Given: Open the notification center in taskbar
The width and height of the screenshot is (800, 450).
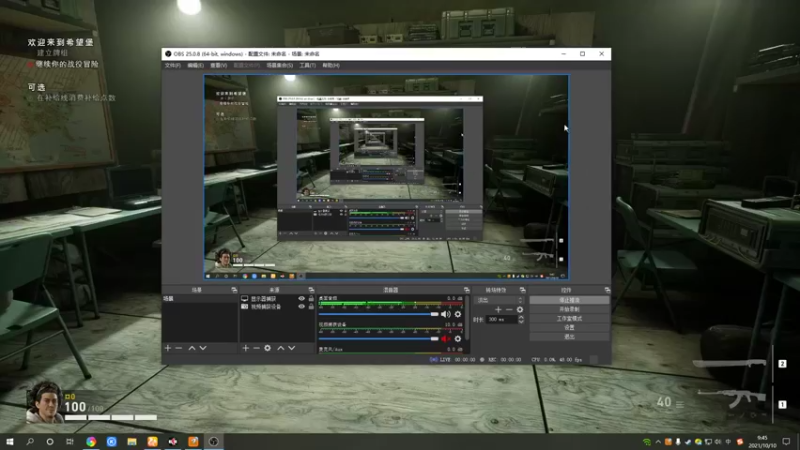Looking at the screenshot, I should pyautogui.click(x=786, y=441).
